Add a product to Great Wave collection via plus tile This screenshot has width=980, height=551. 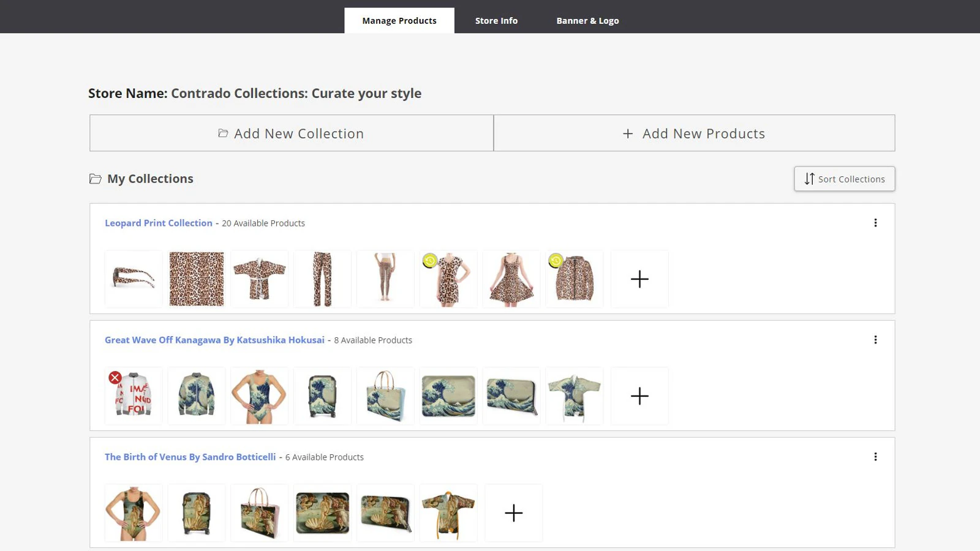[639, 396]
